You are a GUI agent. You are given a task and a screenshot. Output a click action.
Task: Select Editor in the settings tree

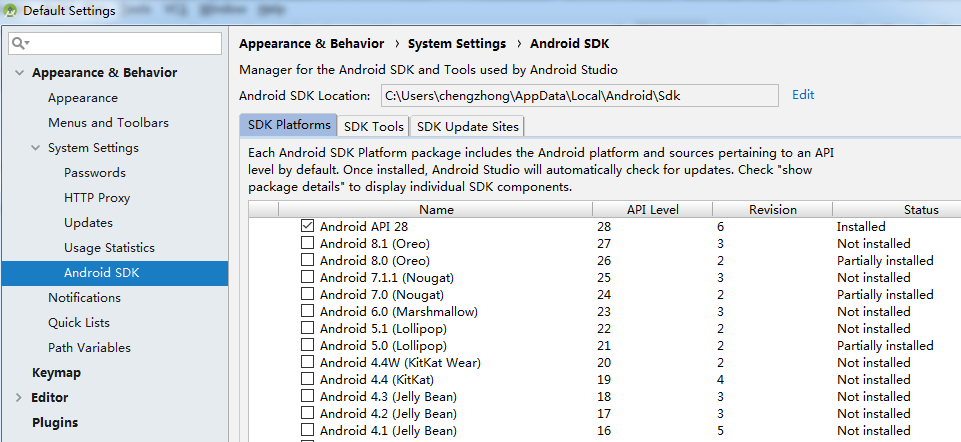click(50, 398)
